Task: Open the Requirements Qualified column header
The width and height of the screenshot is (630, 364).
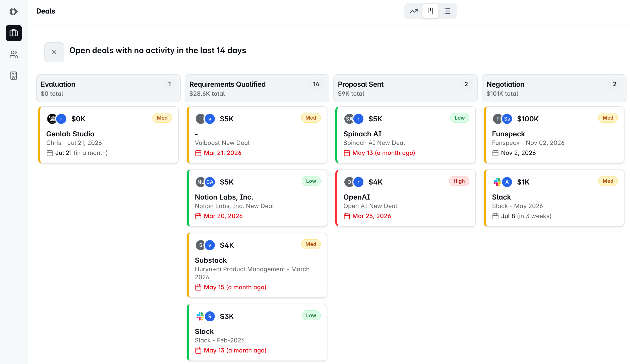Action: pyautogui.click(x=257, y=88)
